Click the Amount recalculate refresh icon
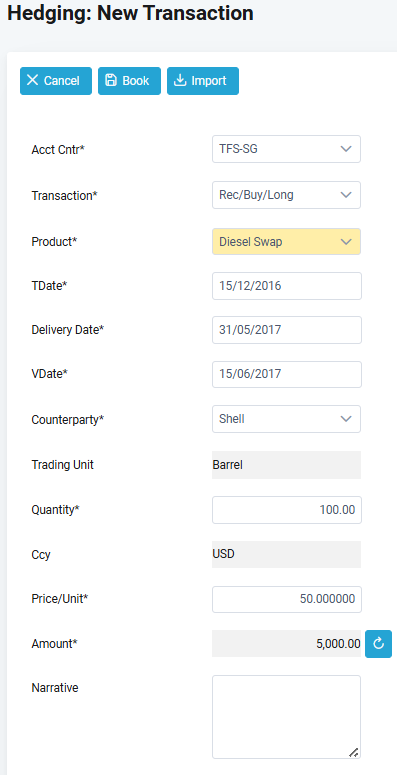 tap(378, 644)
